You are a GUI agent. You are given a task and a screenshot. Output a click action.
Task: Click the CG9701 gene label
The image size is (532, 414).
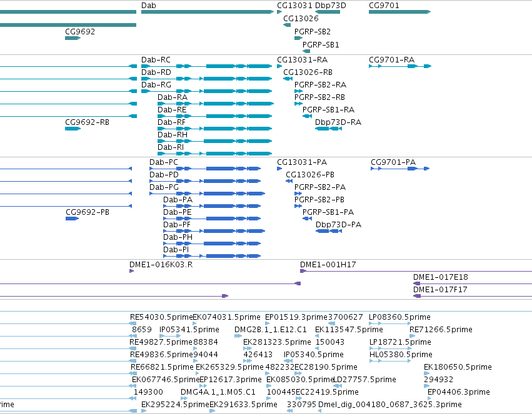click(384, 6)
